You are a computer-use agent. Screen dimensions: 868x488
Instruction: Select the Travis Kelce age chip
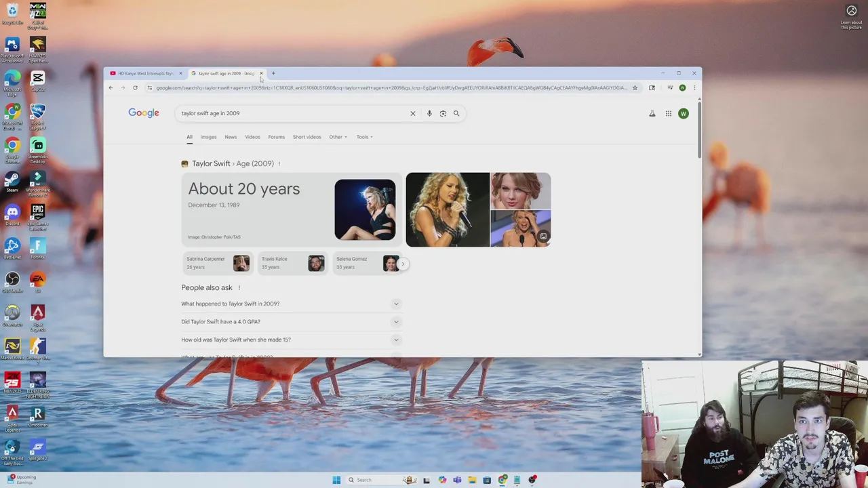pyautogui.click(x=292, y=263)
